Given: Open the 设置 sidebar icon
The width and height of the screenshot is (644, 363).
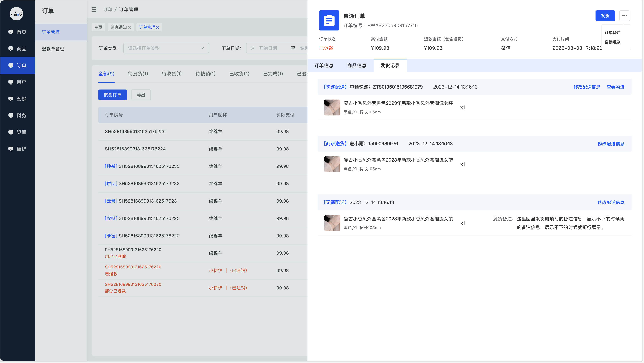Looking at the screenshot, I should [x=11, y=132].
